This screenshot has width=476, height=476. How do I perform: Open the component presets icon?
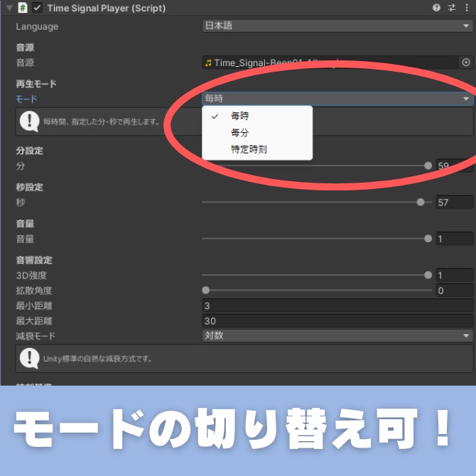click(x=451, y=8)
